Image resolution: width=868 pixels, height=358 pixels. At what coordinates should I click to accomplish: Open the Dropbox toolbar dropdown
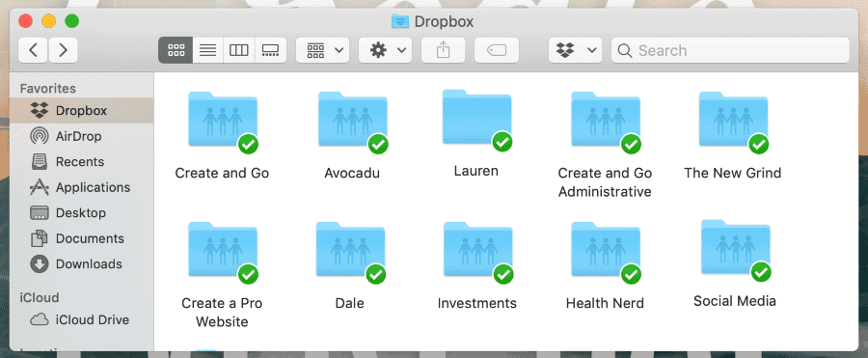[x=576, y=50]
